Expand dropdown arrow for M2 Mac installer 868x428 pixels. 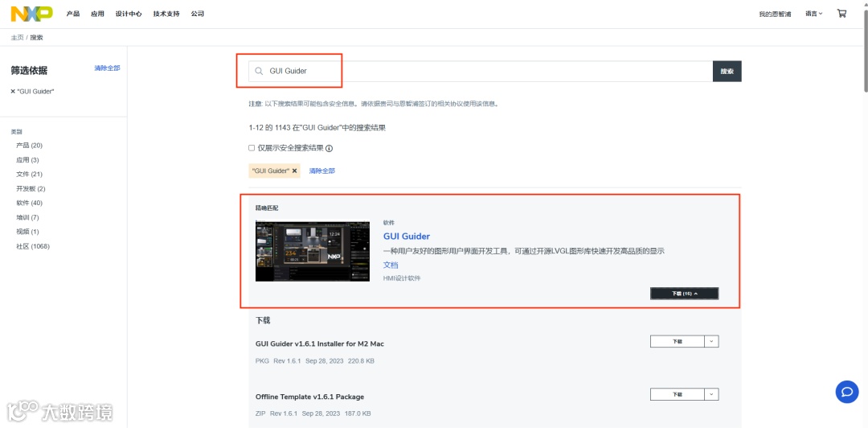pos(712,341)
